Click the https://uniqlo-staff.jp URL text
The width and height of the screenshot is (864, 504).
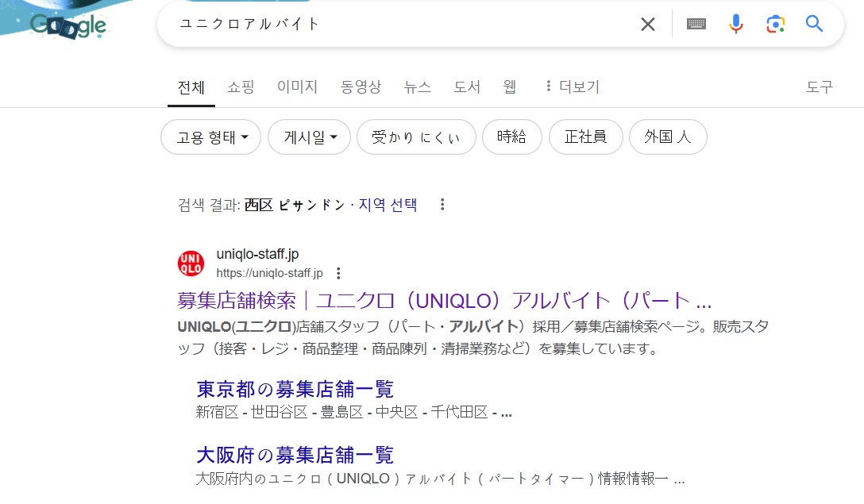(269, 273)
